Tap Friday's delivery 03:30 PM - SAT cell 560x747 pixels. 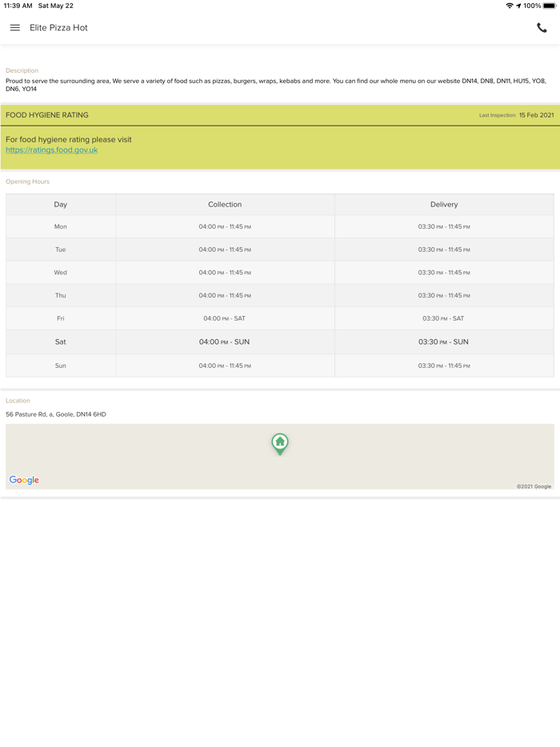[x=444, y=318]
